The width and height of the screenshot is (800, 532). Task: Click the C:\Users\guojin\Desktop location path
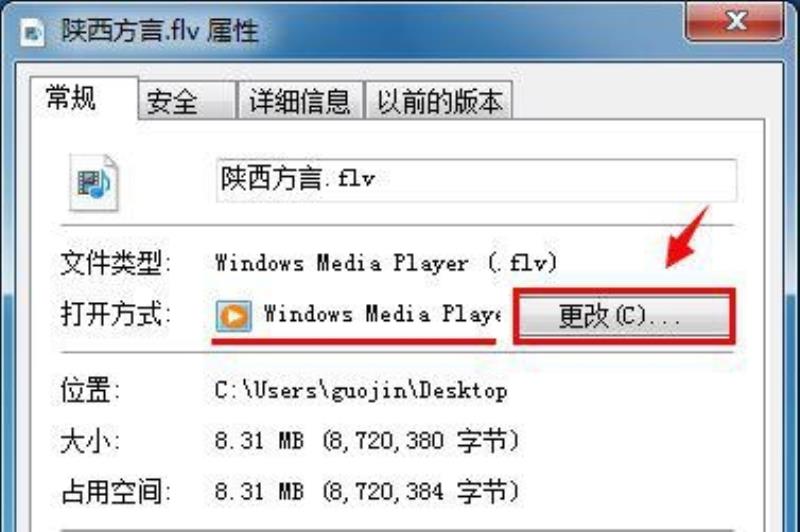tap(361, 391)
